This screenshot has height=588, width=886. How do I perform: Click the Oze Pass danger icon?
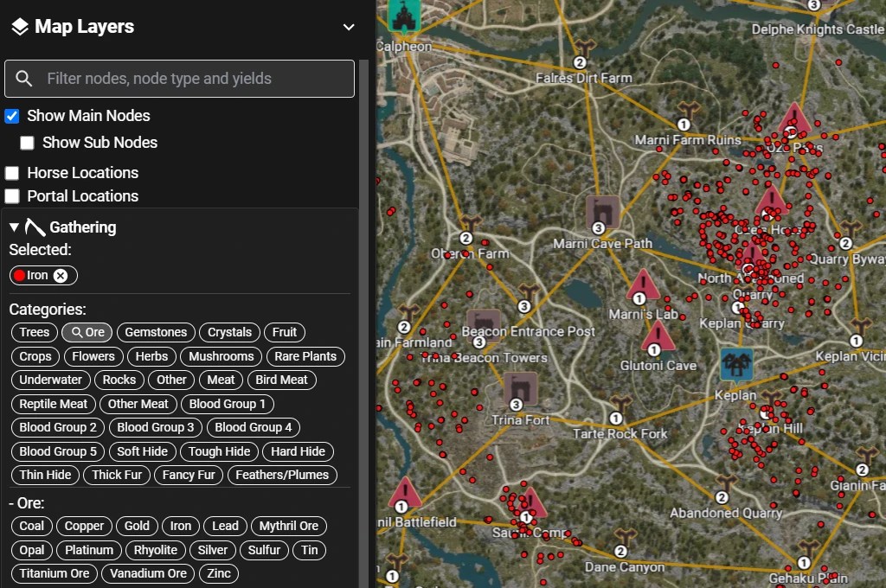[794, 120]
